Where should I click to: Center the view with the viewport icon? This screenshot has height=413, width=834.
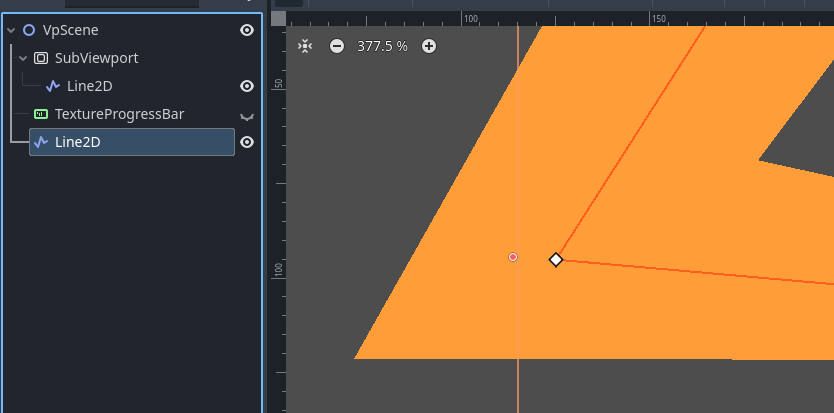click(305, 46)
